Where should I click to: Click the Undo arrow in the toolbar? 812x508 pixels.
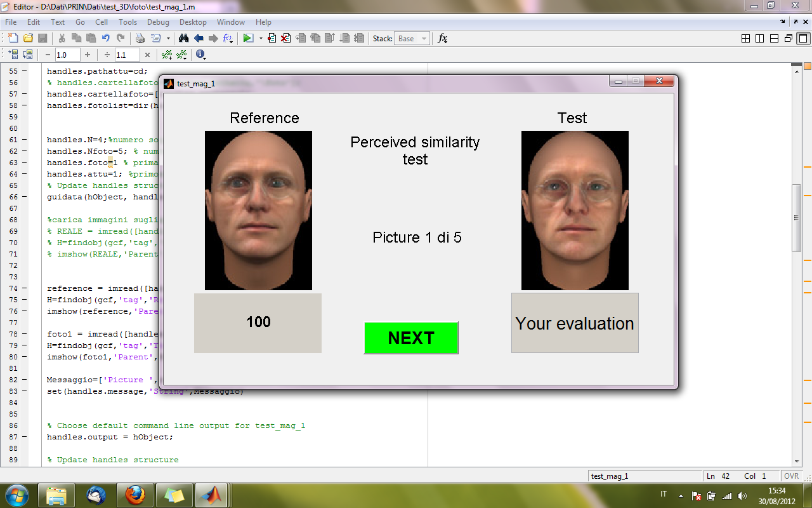[106, 39]
